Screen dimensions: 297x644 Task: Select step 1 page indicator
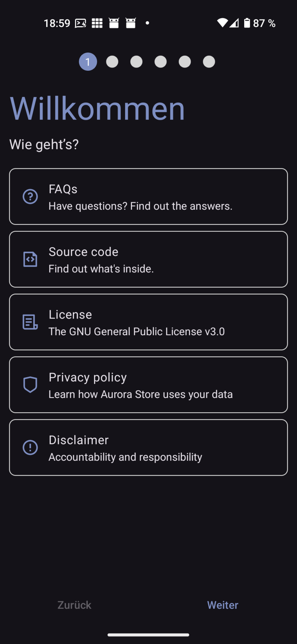tap(88, 62)
